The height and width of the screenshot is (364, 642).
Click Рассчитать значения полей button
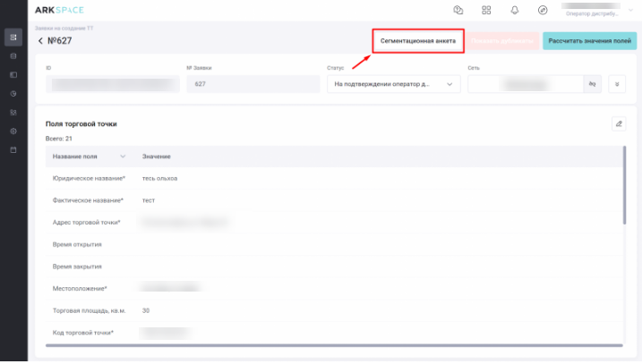click(x=589, y=41)
